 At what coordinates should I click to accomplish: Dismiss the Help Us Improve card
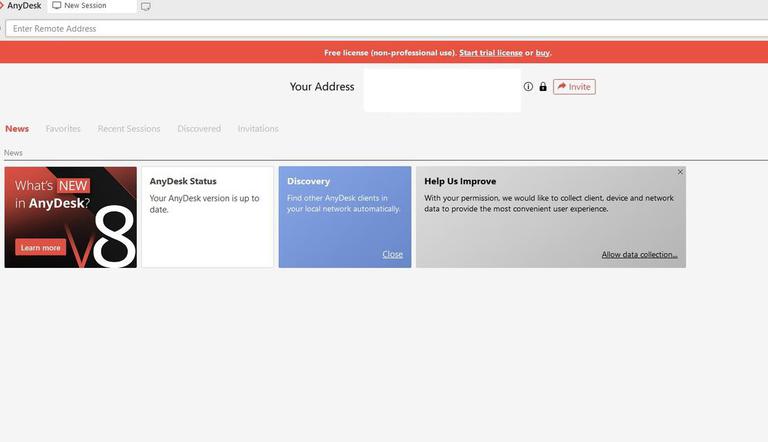click(680, 172)
